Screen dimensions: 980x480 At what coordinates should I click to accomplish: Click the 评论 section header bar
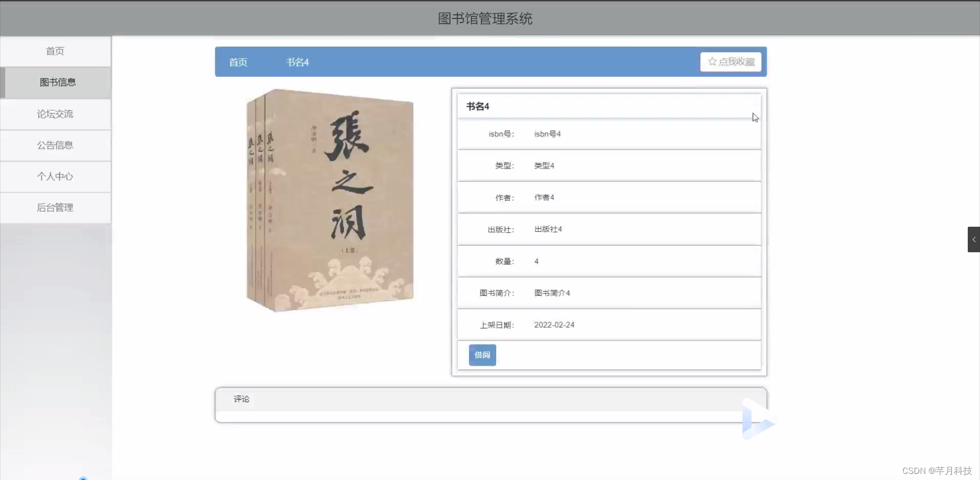pos(241,399)
